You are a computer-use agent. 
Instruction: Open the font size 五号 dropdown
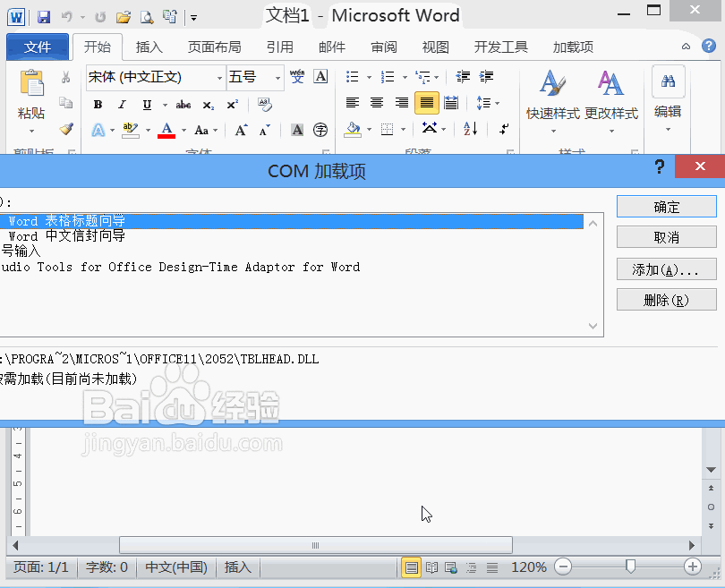pos(277,78)
